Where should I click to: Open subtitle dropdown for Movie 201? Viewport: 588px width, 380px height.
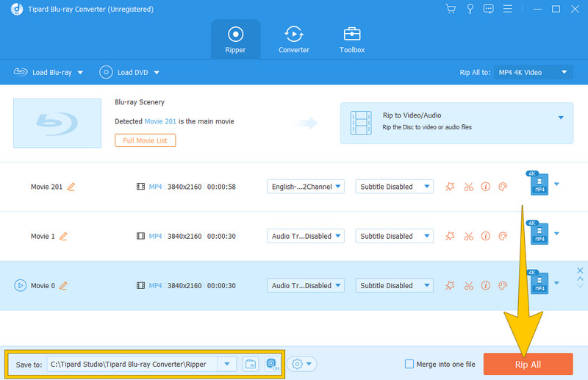395,187
